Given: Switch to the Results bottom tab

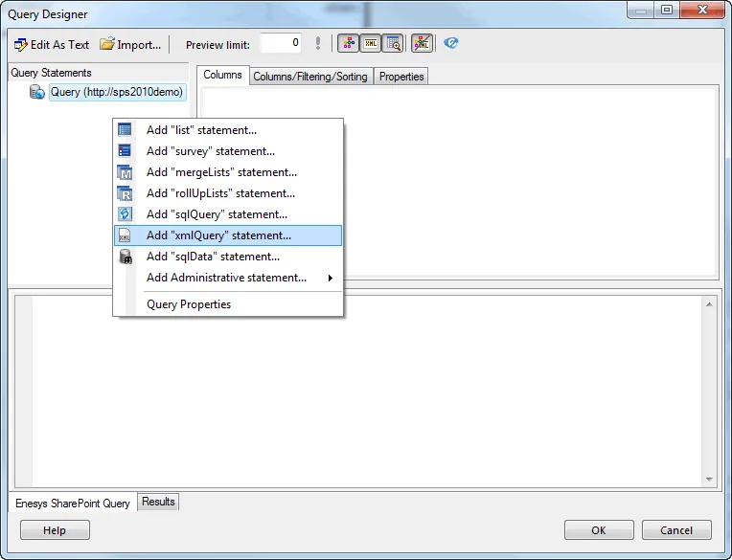Looking at the screenshot, I should (x=158, y=502).
